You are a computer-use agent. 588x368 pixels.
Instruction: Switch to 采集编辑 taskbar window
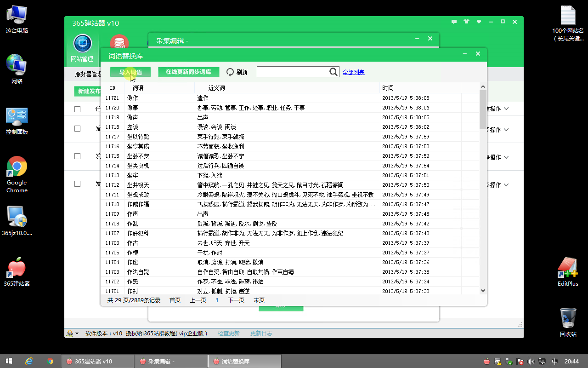point(171,361)
